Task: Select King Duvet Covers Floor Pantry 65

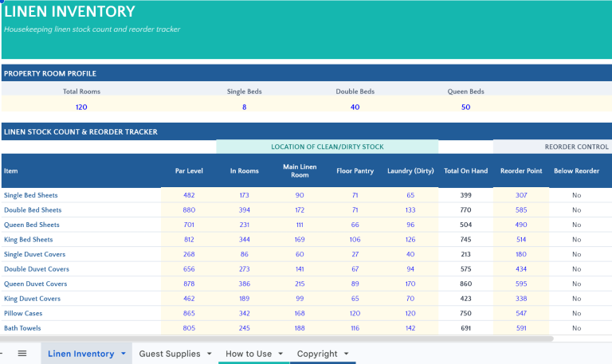Action: point(355,299)
